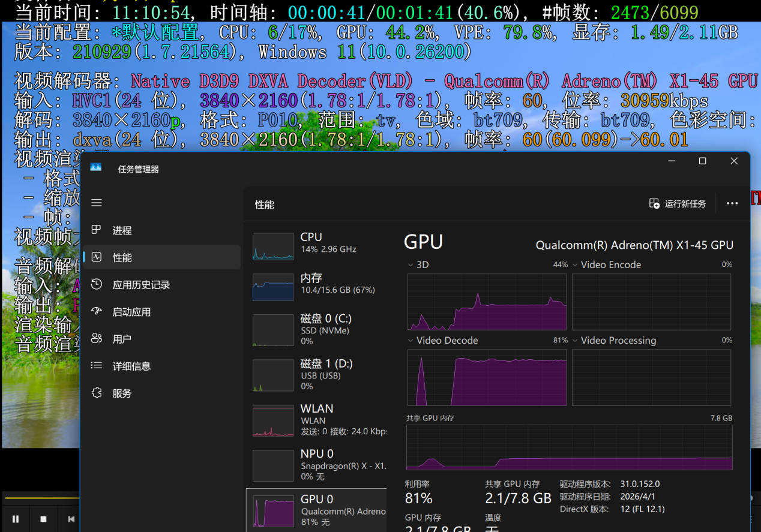Open the Task Manager hamburger navigation menu

(x=96, y=203)
